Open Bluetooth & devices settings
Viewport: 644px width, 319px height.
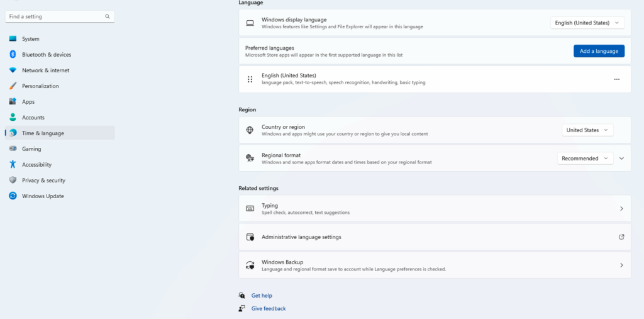[x=60, y=54]
